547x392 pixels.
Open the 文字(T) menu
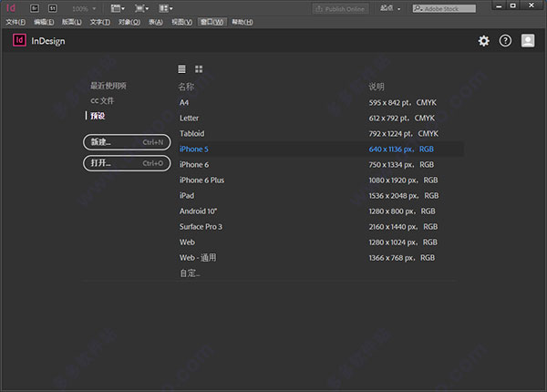pos(100,22)
